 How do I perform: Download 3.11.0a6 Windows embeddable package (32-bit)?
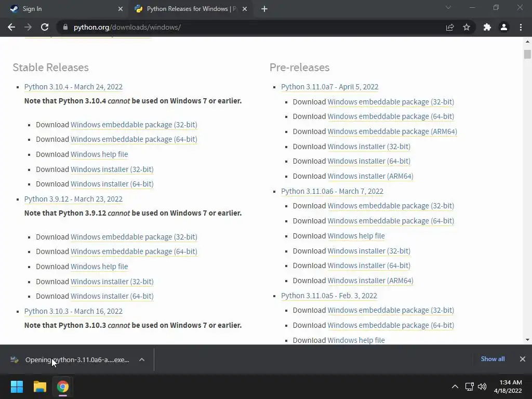click(391, 206)
